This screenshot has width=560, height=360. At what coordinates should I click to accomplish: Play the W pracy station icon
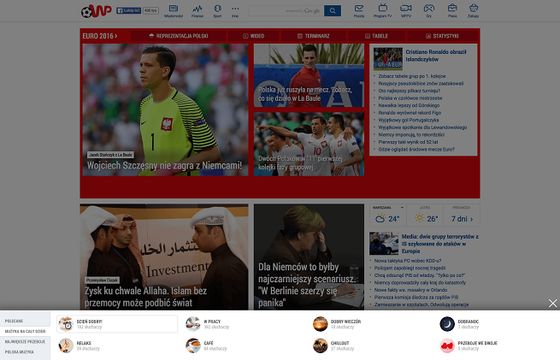click(193, 324)
